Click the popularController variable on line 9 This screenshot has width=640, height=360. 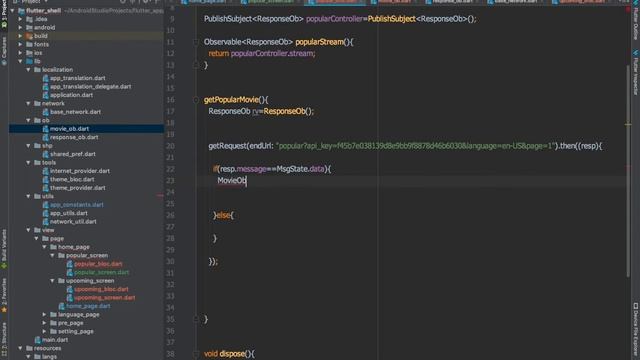tap(334, 19)
